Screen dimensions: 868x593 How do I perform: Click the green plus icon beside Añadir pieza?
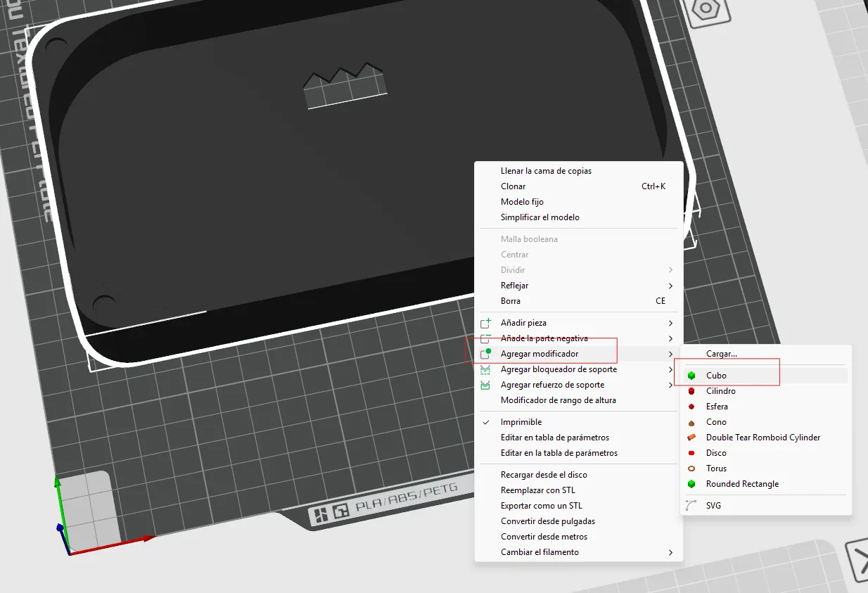tap(485, 323)
